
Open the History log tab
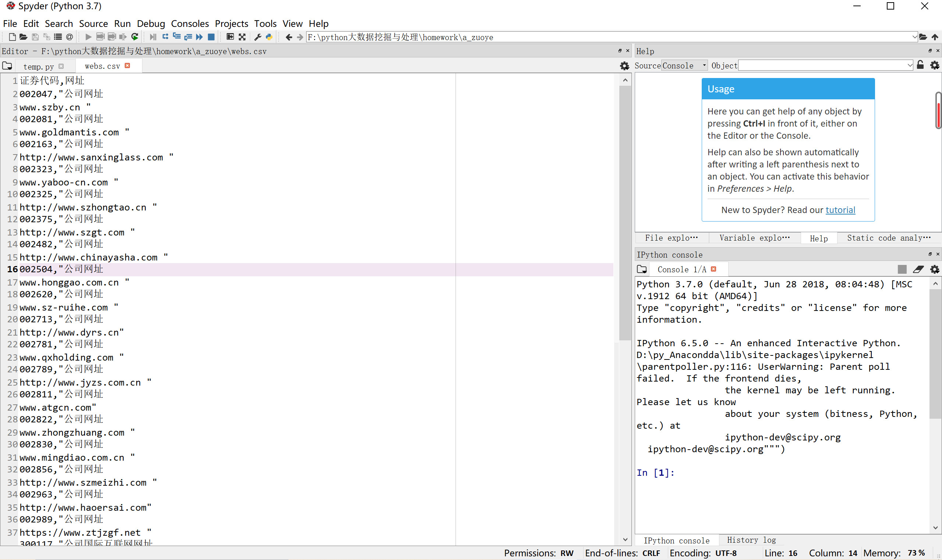click(751, 540)
